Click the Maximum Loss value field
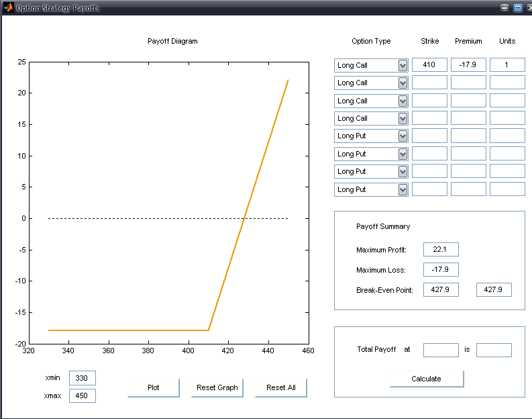 [x=441, y=270]
